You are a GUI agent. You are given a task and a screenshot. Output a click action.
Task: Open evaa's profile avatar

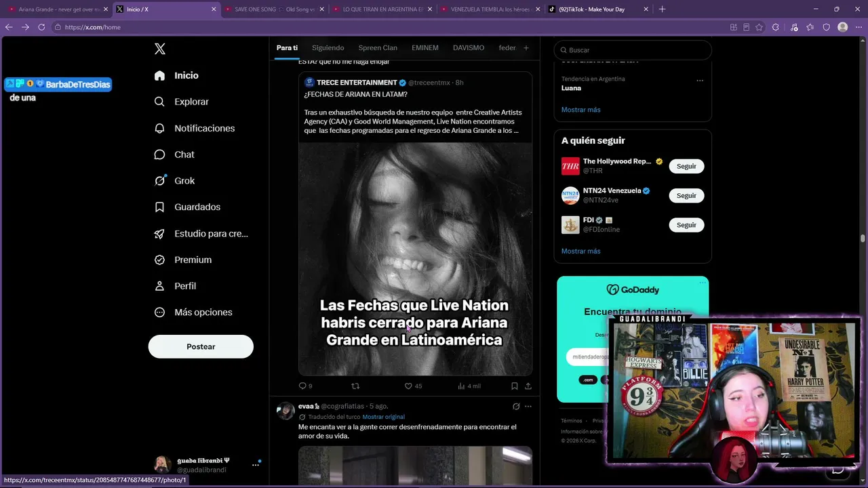tap(285, 411)
